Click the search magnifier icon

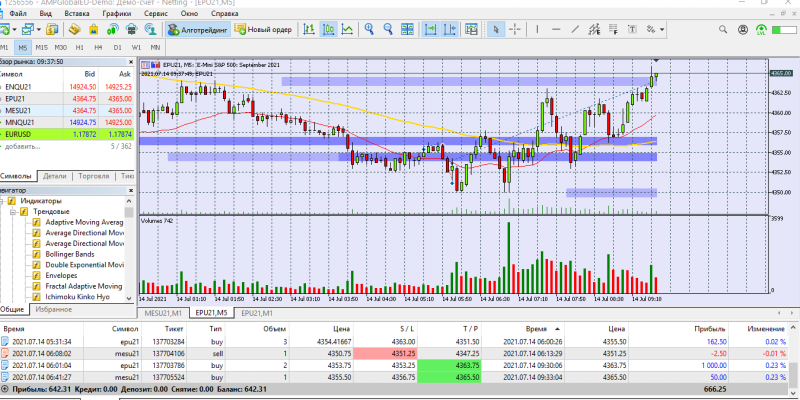pos(723,30)
